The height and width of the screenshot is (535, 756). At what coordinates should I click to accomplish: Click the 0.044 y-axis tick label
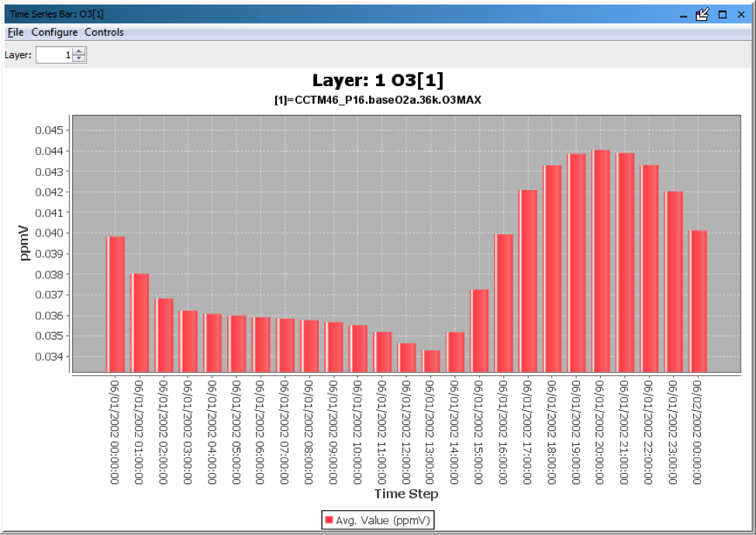click(x=49, y=151)
